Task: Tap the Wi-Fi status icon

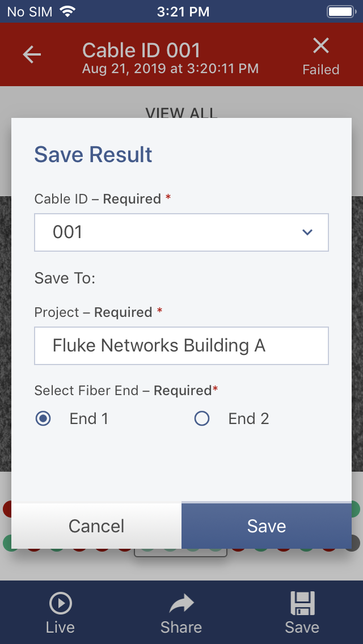Action: [x=67, y=11]
